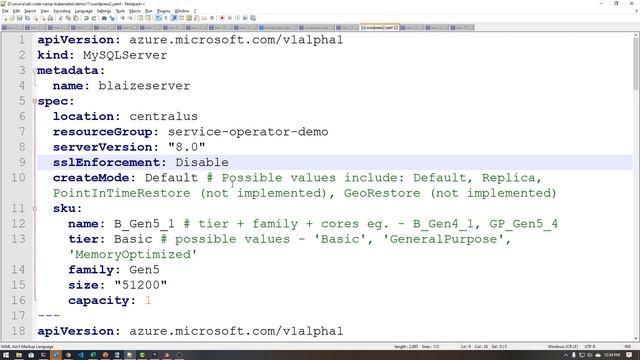
Task: Open the Edit menu
Action: [16, 11]
